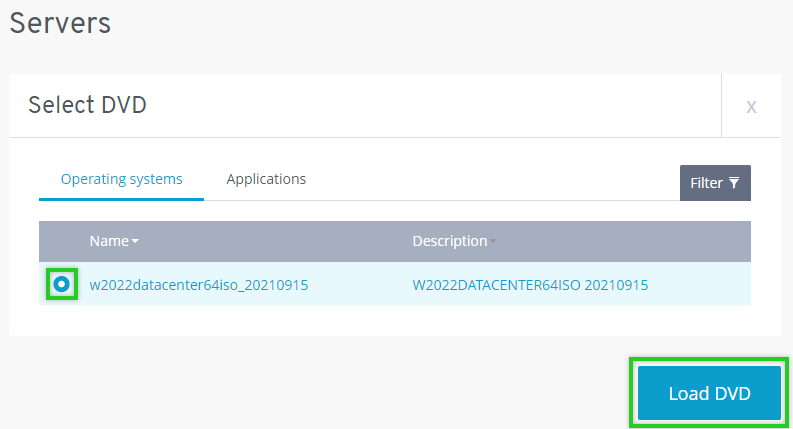Screen dimensions: 793x429
Task: Click the funnel icon in Filter
Action: pos(734,183)
